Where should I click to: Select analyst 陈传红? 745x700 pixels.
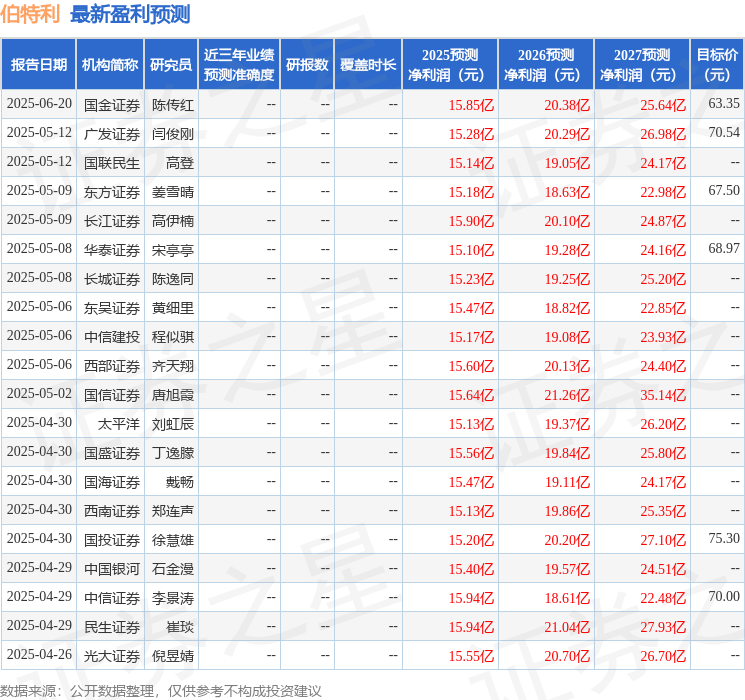[173, 105]
